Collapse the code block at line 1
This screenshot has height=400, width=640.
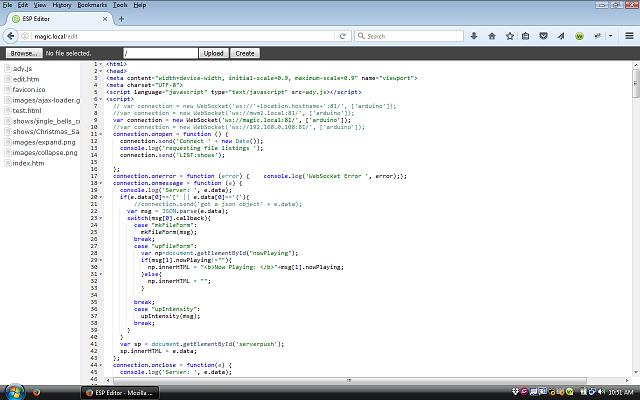click(101, 64)
